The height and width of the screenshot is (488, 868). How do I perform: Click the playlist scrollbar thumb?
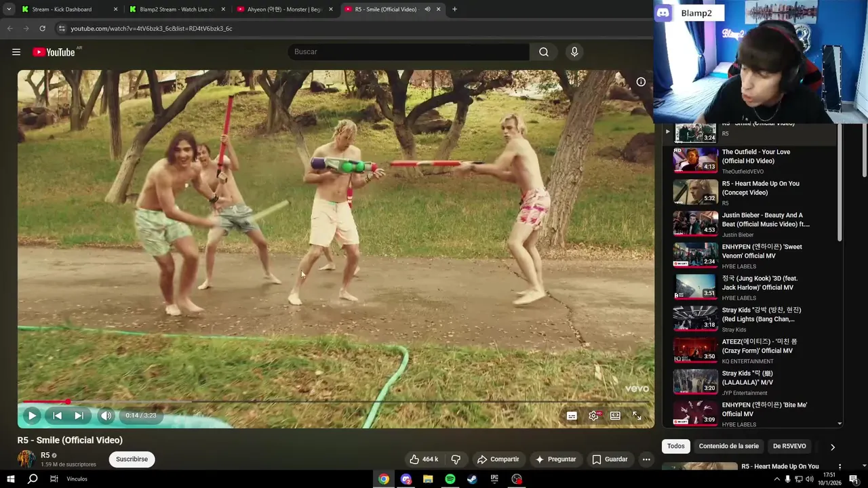pos(840,183)
